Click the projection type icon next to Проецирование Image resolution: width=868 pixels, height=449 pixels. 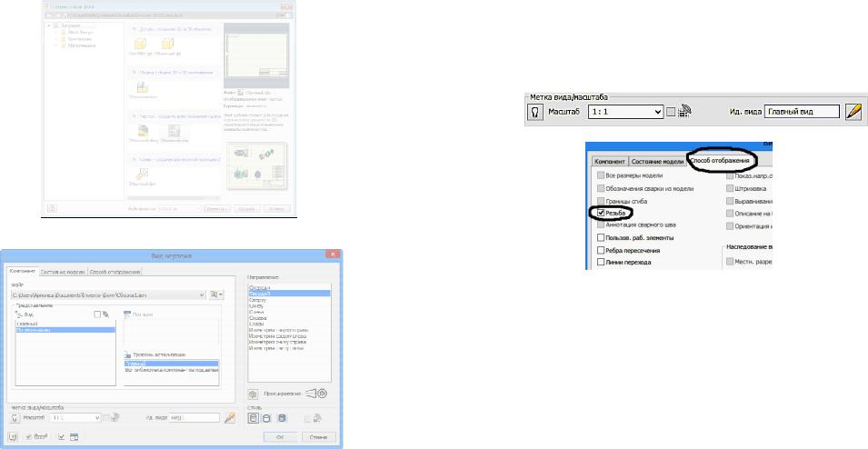[x=316, y=394]
